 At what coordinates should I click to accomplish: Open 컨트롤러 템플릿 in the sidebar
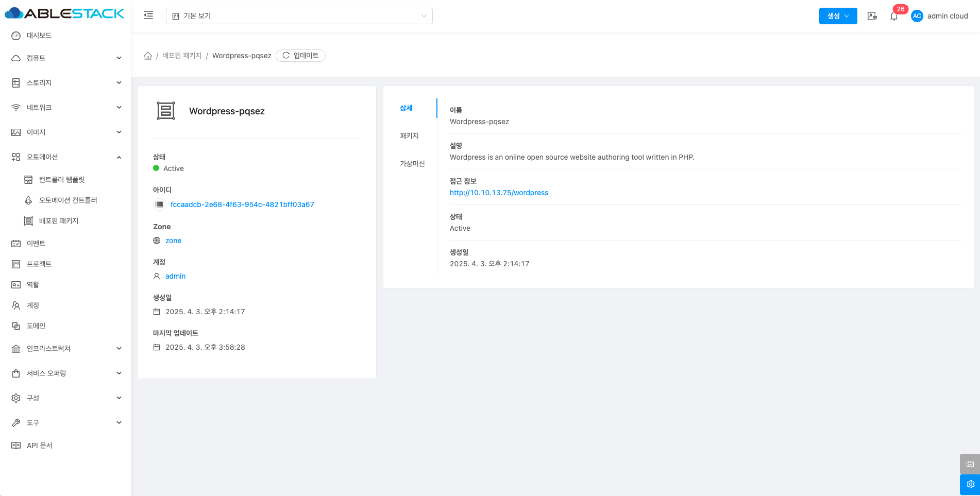(62, 180)
